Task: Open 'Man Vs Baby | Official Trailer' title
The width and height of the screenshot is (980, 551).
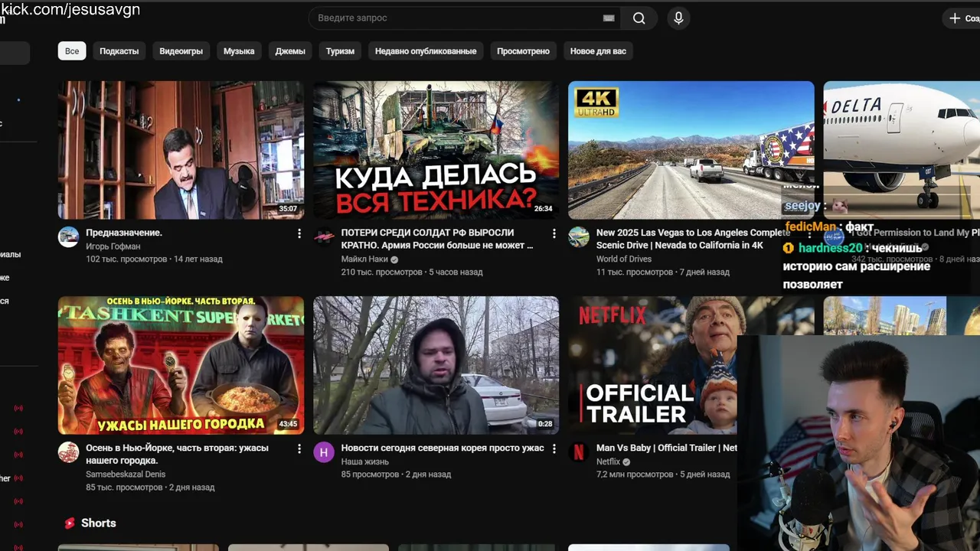Action: point(667,448)
